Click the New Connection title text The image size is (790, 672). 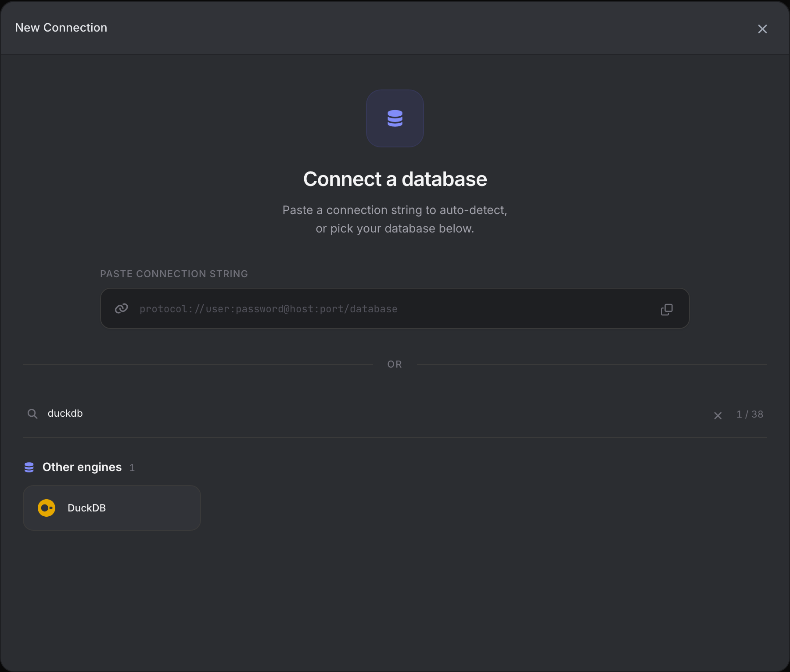coord(61,28)
